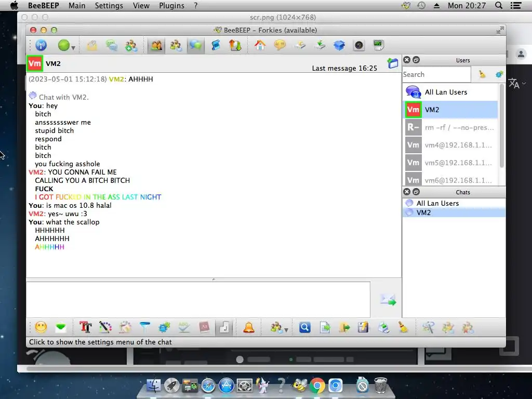Image resolution: width=532 pixels, height=399 pixels.
Task: Click the Spotlight magnifier in menu bar
Action: 498,5
